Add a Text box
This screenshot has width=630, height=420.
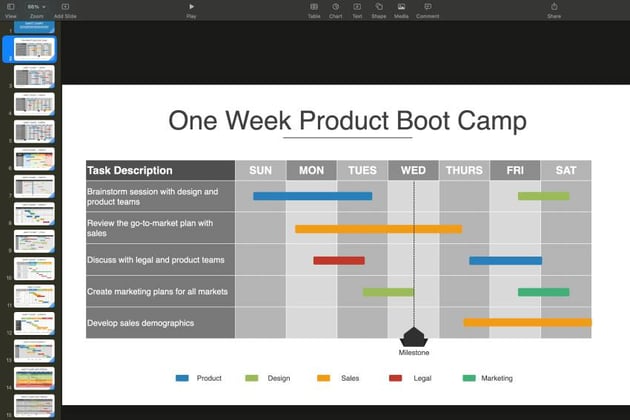pyautogui.click(x=357, y=8)
